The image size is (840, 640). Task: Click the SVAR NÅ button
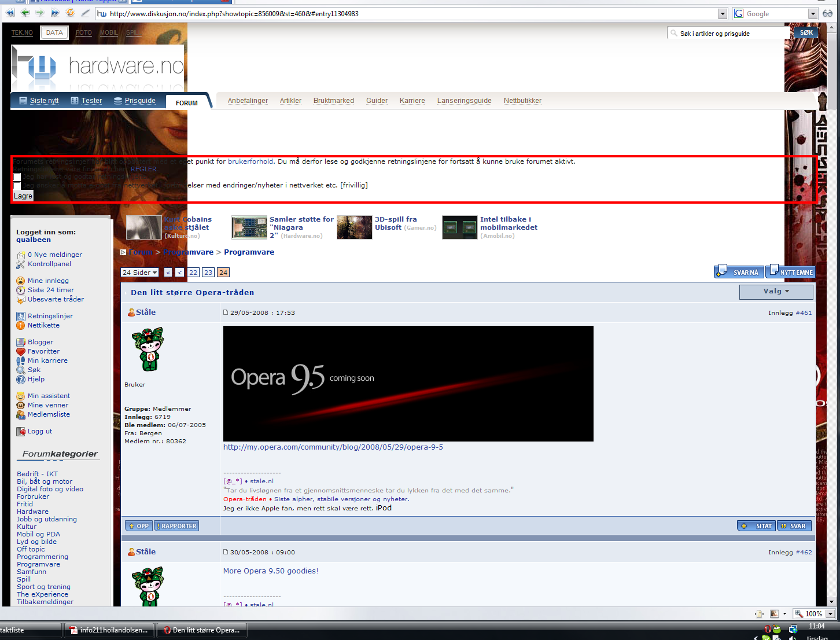tap(739, 271)
